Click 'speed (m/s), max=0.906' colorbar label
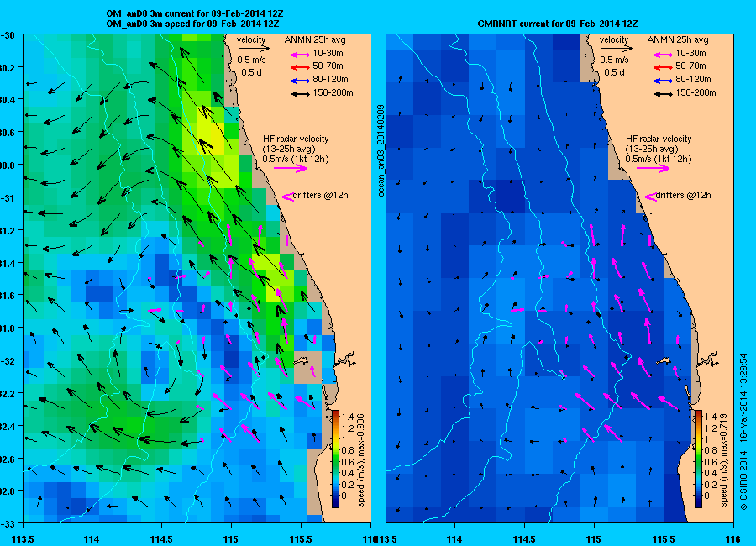The height and width of the screenshot is (546, 756). click(360, 459)
